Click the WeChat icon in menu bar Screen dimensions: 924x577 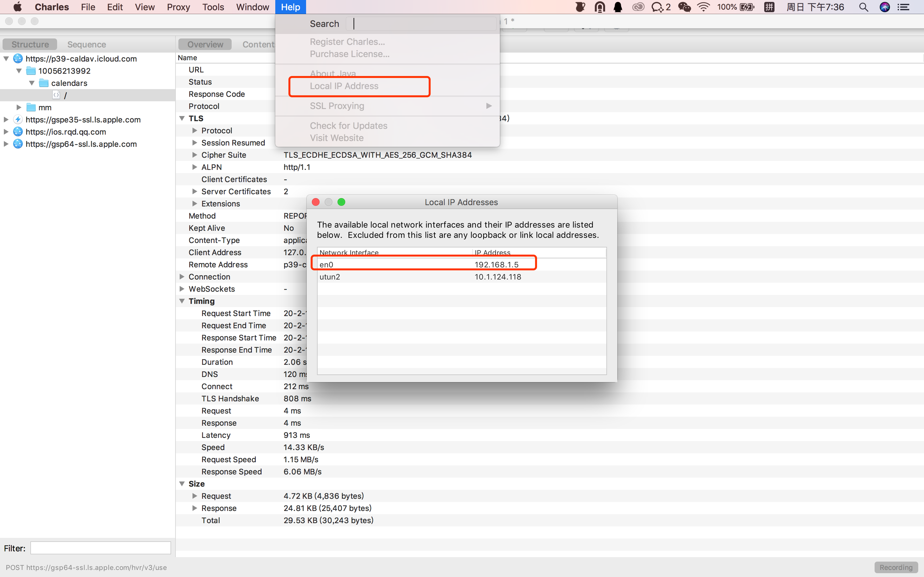[x=684, y=7]
